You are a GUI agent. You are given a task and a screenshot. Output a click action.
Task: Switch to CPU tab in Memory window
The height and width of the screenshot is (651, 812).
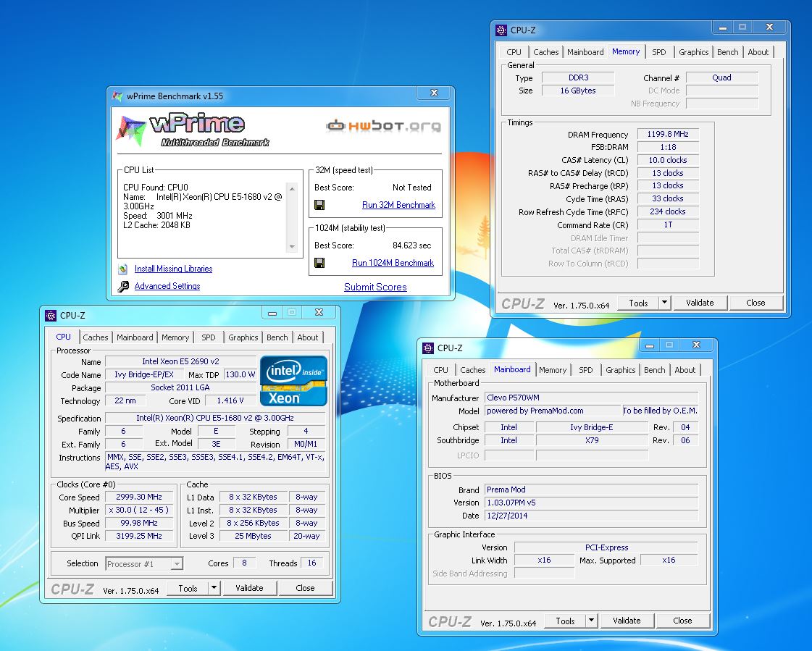click(x=514, y=52)
